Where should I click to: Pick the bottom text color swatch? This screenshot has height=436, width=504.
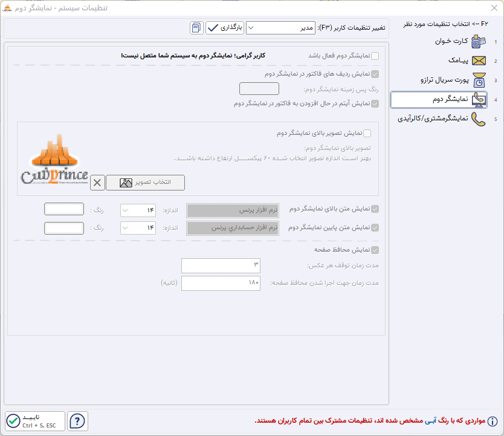pyautogui.click(x=64, y=229)
